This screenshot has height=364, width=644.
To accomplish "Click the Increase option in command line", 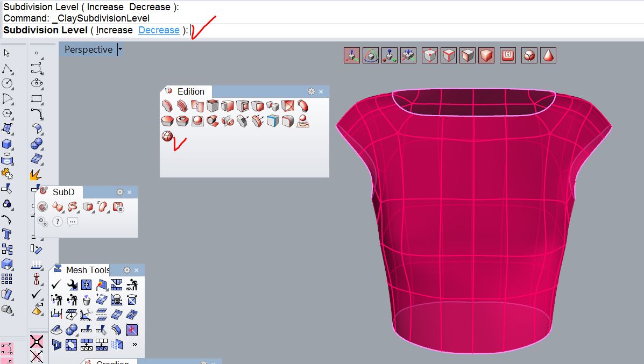I will 114,30.
